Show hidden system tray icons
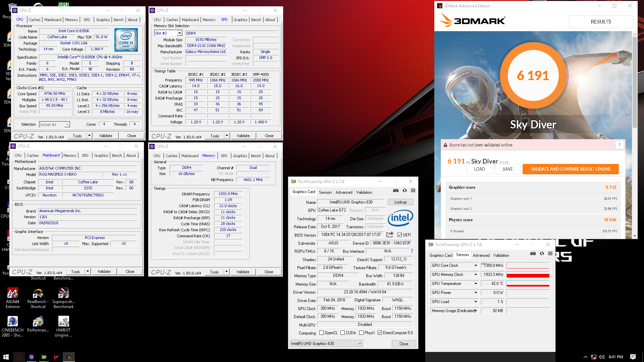The width and height of the screenshot is (644, 362). pyautogui.click(x=586, y=357)
